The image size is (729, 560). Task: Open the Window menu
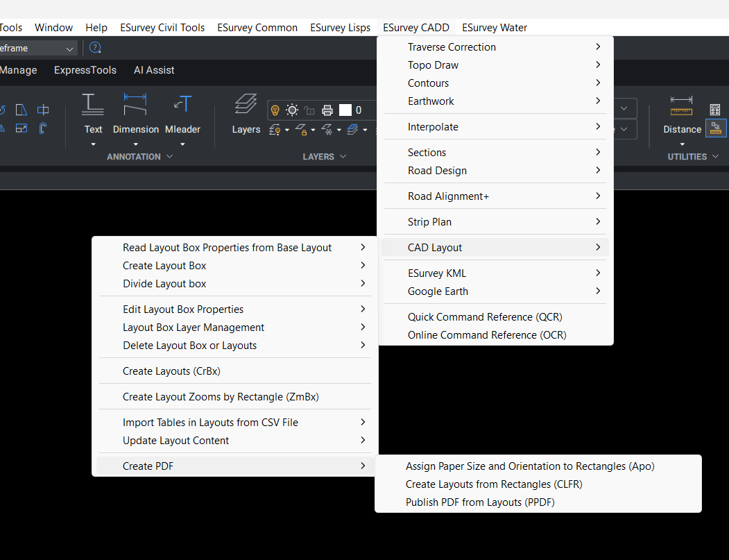tap(53, 28)
